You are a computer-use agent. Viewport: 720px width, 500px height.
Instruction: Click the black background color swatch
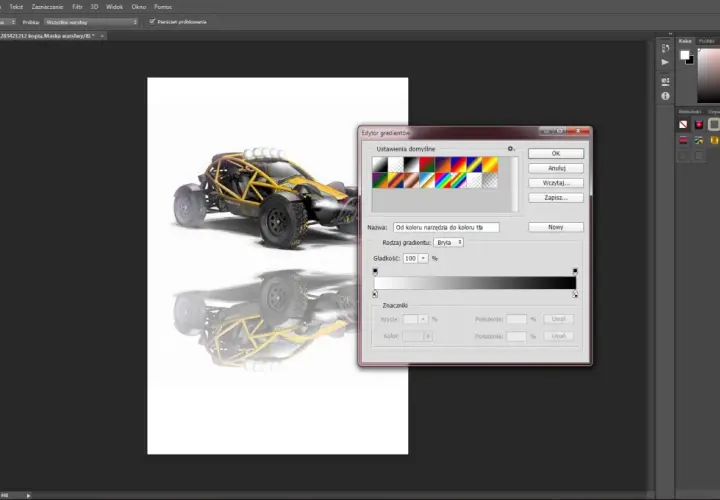click(x=691, y=61)
